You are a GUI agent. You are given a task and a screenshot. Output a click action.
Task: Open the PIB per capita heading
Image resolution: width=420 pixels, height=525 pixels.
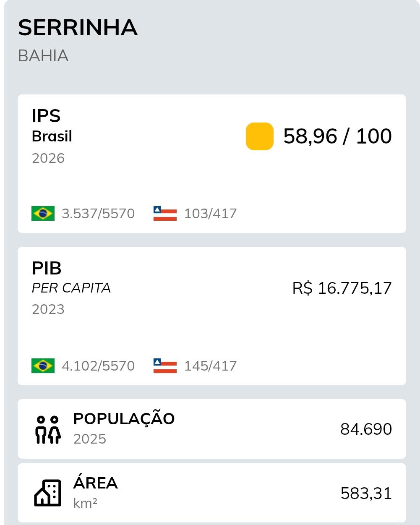coord(71,277)
